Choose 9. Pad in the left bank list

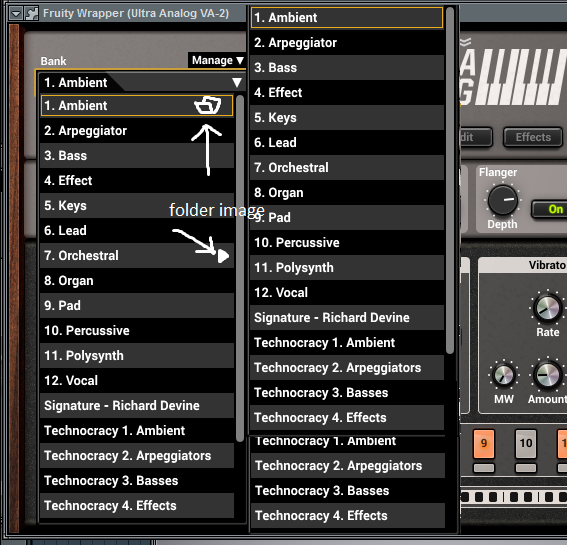137,305
